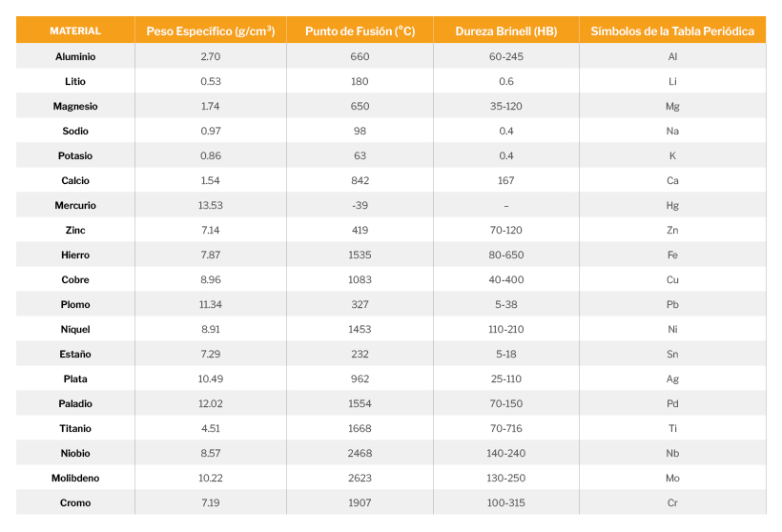Select the Mercurio material cell
The width and height of the screenshot is (782, 532).
75,206
